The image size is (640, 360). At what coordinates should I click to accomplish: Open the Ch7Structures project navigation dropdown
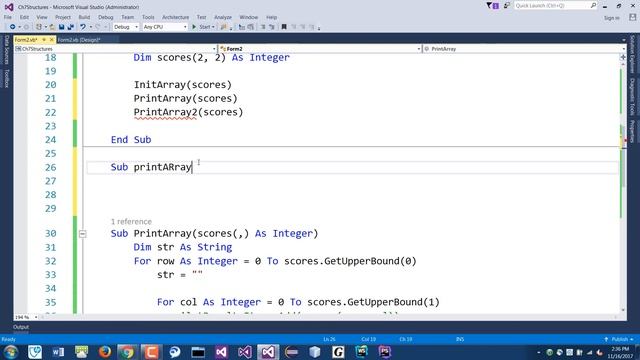tap(116, 49)
